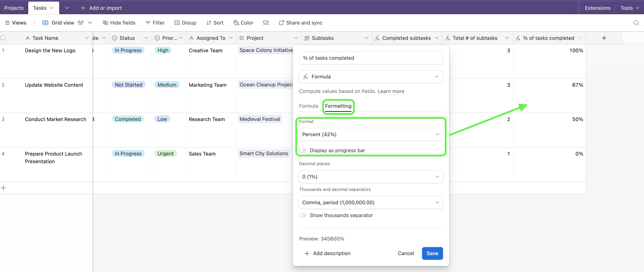Expand the Subtasks column menu chevron
Screen dimensions: 644x272
click(x=366, y=38)
